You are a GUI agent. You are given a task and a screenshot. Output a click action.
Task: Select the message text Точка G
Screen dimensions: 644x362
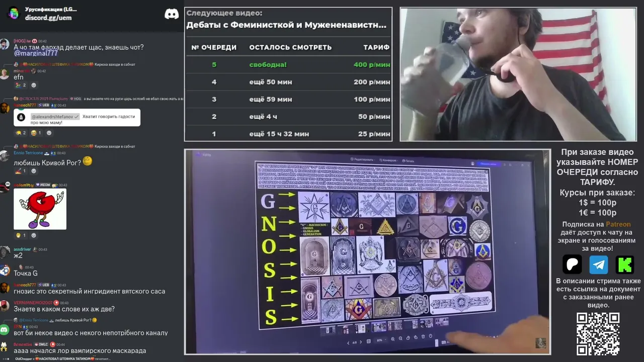(26, 274)
